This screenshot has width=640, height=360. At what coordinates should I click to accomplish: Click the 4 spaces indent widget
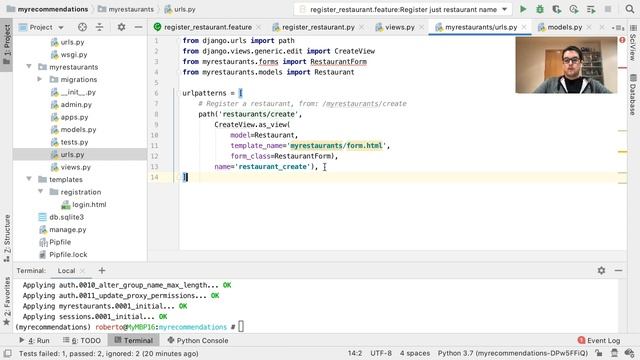pyautogui.click(x=415, y=353)
